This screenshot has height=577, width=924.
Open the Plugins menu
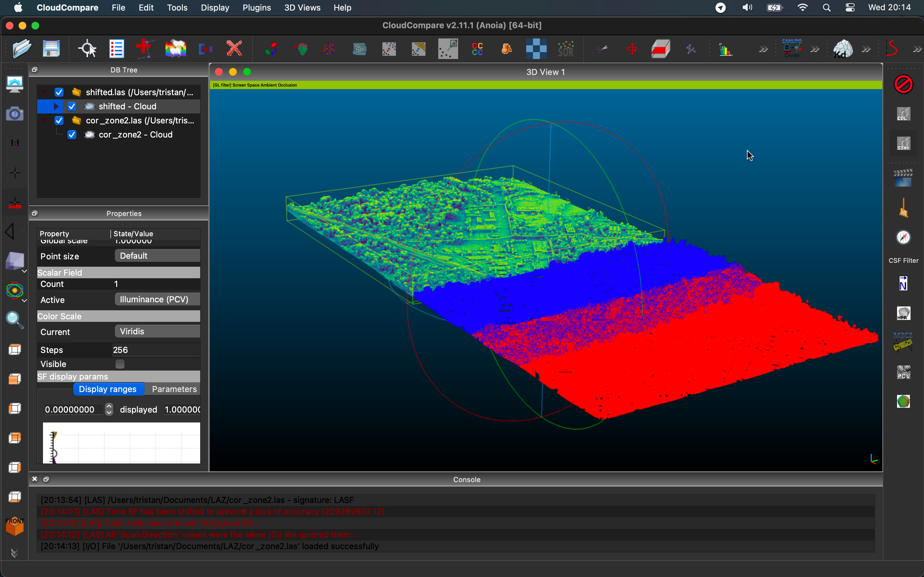click(x=256, y=8)
